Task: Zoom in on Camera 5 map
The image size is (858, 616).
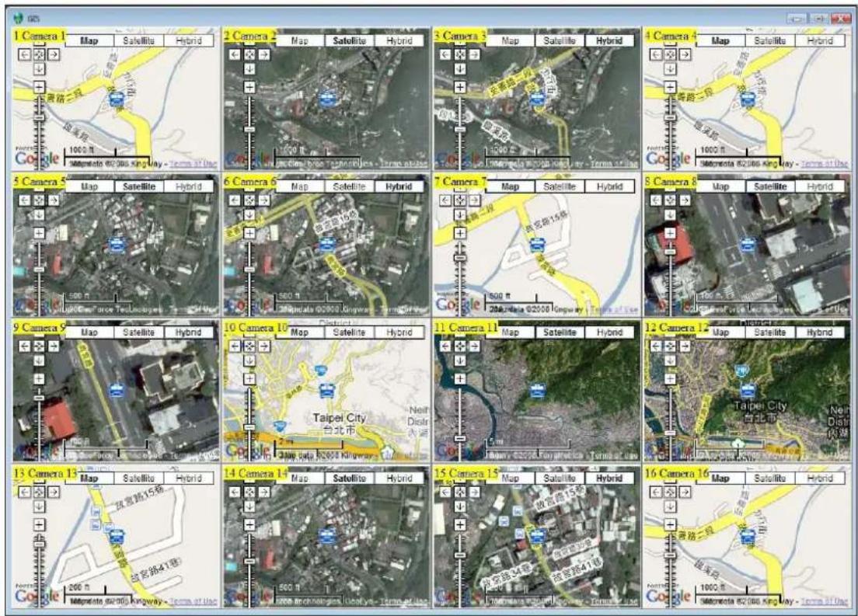Action: [39, 233]
